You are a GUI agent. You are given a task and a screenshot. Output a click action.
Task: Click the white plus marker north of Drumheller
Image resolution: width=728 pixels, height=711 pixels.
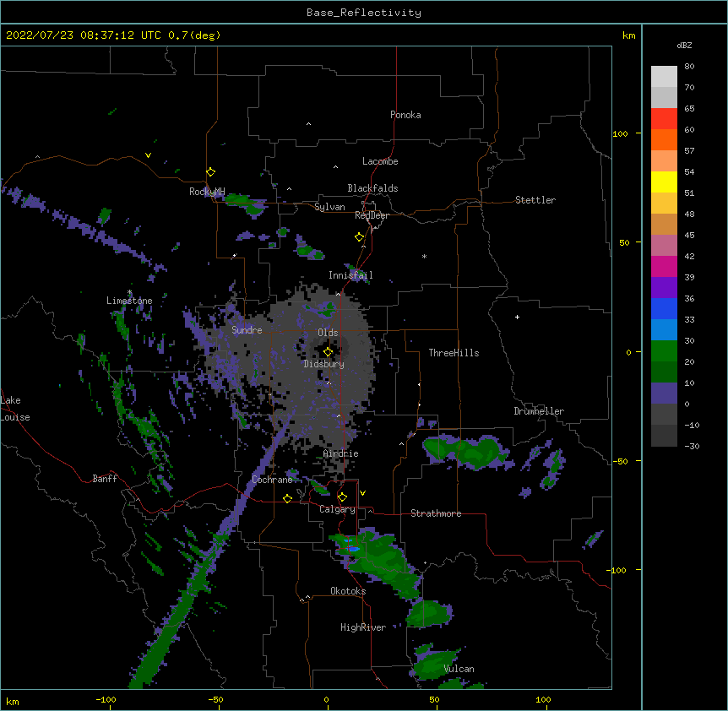(517, 317)
